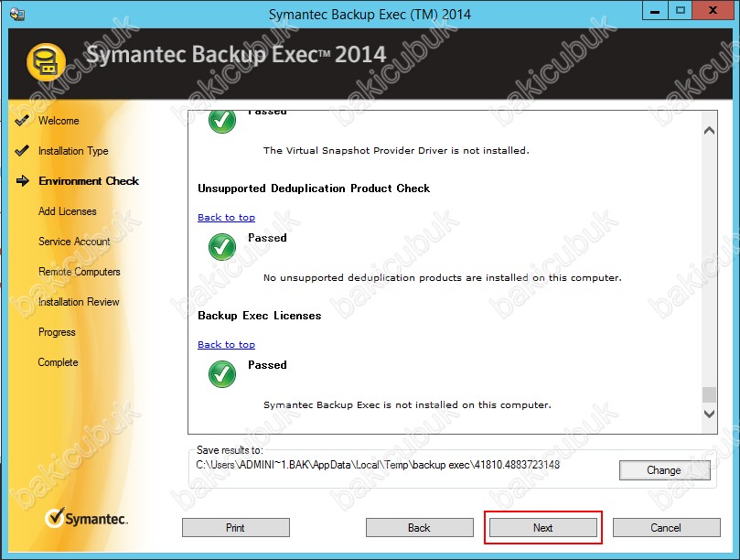The image size is (740, 560).
Task: Click the green Passed icon for Backup Exec Licenses
Action: [x=222, y=374]
